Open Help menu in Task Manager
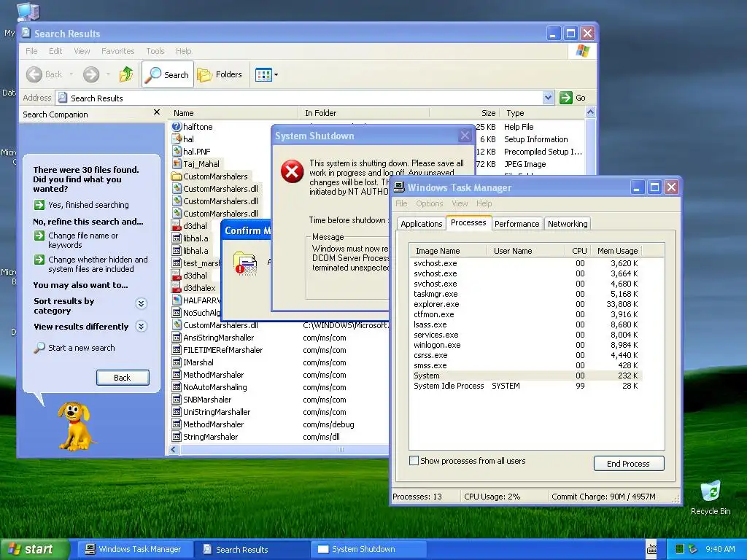The height and width of the screenshot is (560, 747). (484, 203)
